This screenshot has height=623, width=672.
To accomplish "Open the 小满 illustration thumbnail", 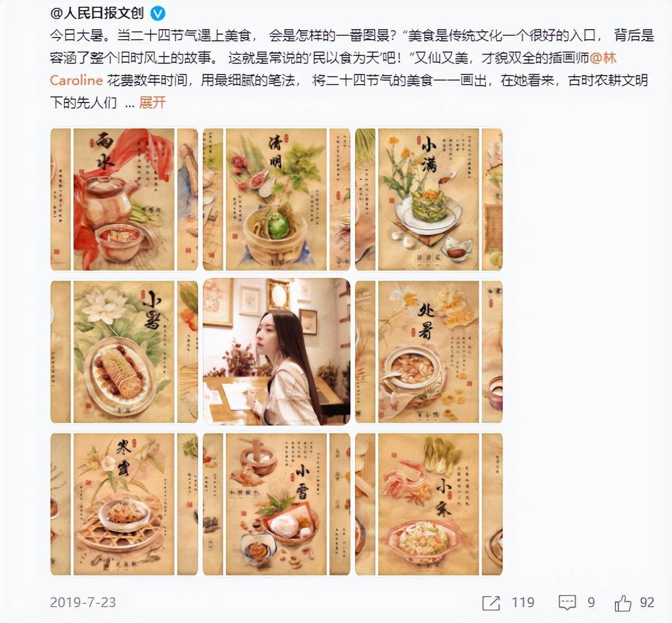I will tap(429, 200).
